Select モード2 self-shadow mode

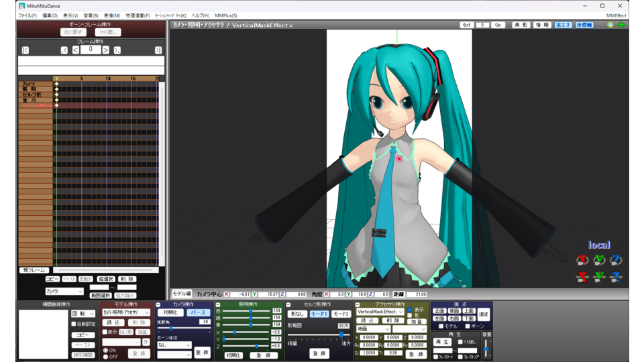pyautogui.click(x=341, y=314)
